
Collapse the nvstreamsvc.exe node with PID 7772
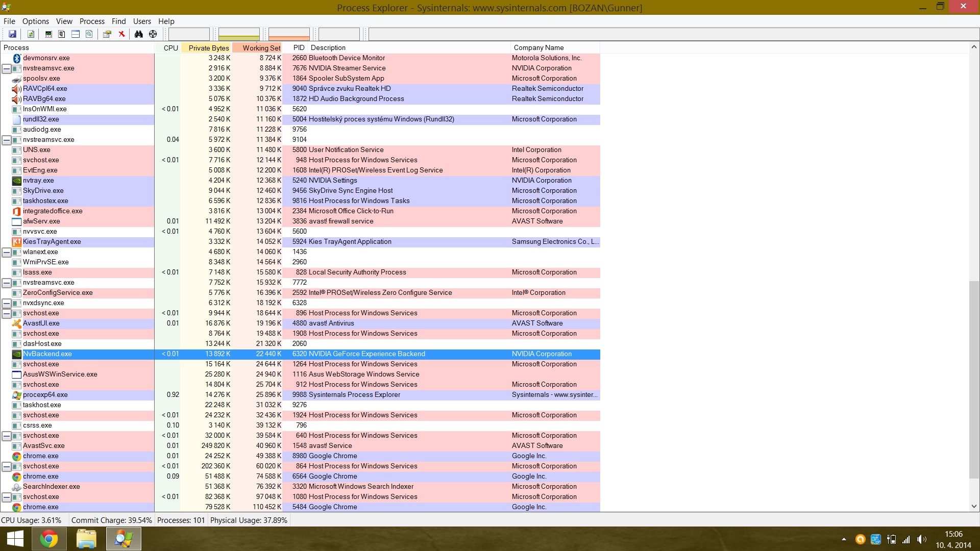(7, 283)
